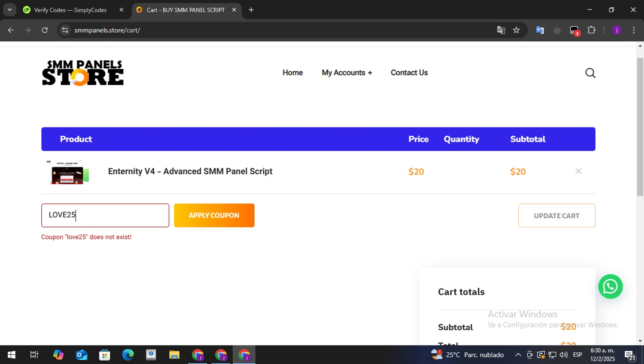Open the tab search dropdown
The width and height of the screenshot is (644, 364).
point(9,10)
